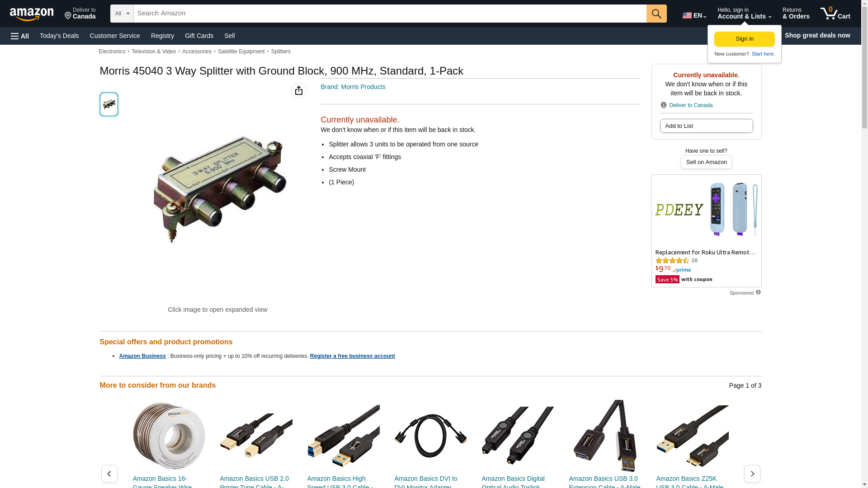Click the Deliver to Canada location icon
The height and width of the screenshot is (488, 868).
point(663,105)
